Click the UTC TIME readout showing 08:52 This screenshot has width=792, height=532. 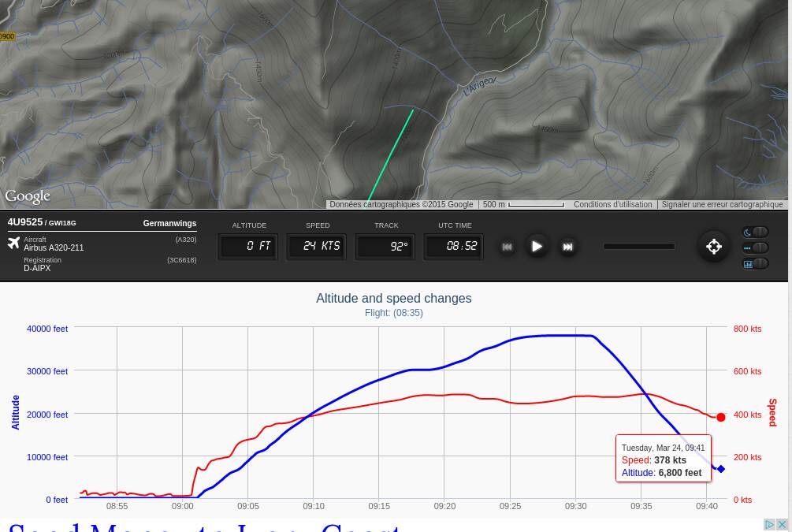click(454, 246)
